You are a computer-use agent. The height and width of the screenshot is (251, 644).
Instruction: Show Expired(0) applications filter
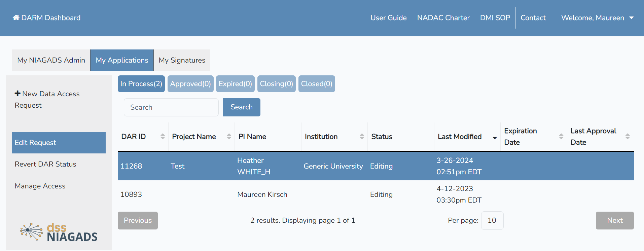pos(235,84)
